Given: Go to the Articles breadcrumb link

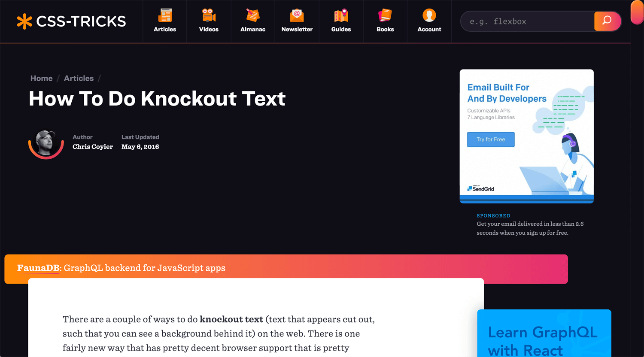Looking at the screenshot, I should point(79,78).
